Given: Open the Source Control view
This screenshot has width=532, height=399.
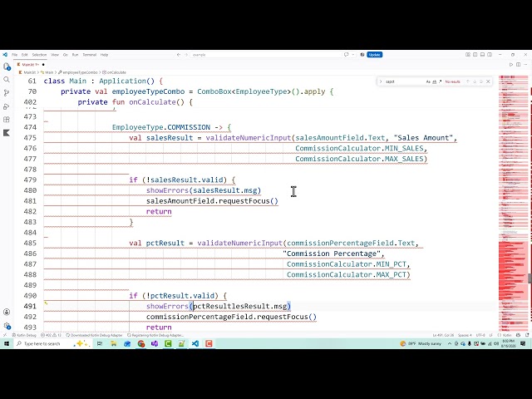Looking at the screenshot, I should click(x=7, y=92).
